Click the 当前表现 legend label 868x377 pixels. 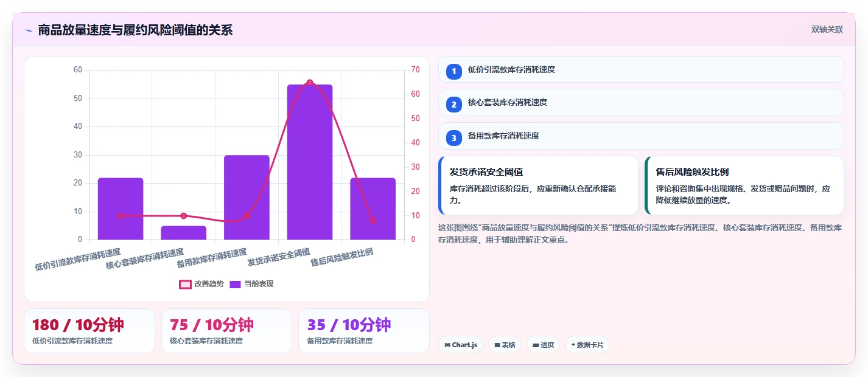tap(259, 284)
